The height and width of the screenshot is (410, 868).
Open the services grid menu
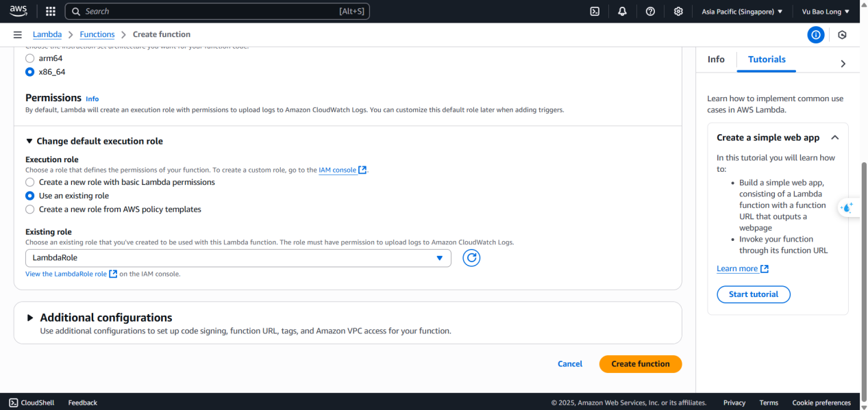click(x=51, y=12)
